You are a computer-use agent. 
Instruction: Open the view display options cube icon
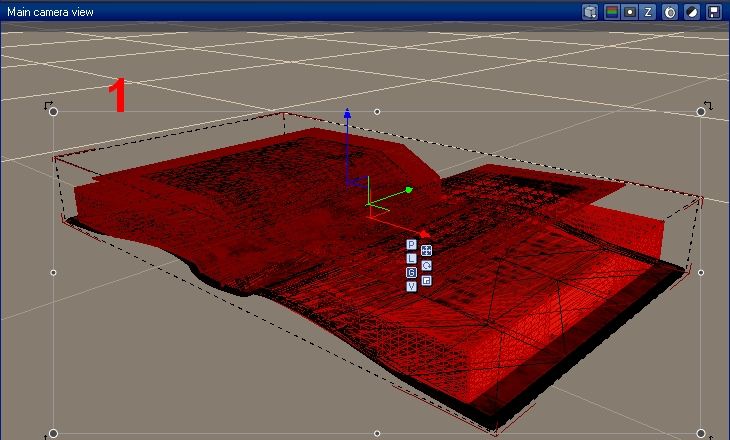pyautogui.click(x=590, y=12)
